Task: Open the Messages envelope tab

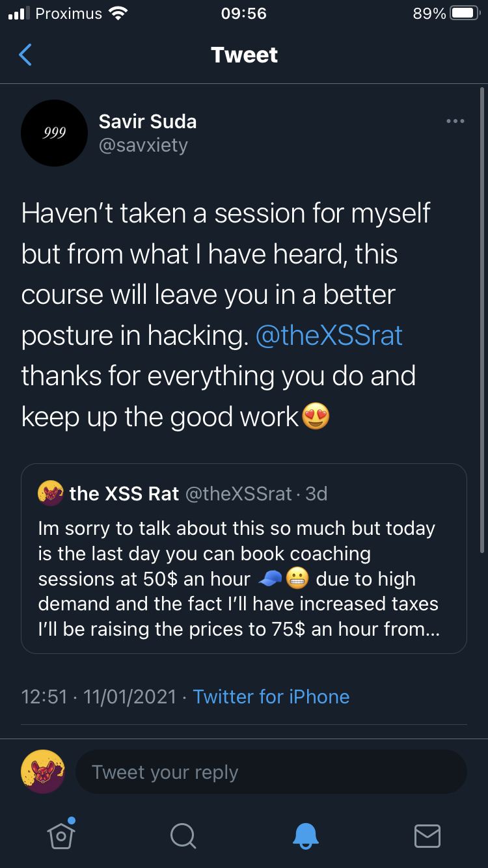Action: click(427, 835)
